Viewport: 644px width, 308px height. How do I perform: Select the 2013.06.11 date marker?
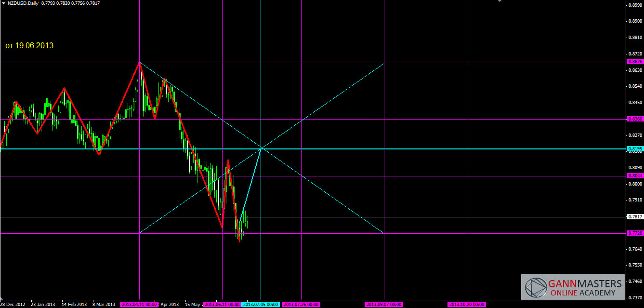(x=222, y=305)
